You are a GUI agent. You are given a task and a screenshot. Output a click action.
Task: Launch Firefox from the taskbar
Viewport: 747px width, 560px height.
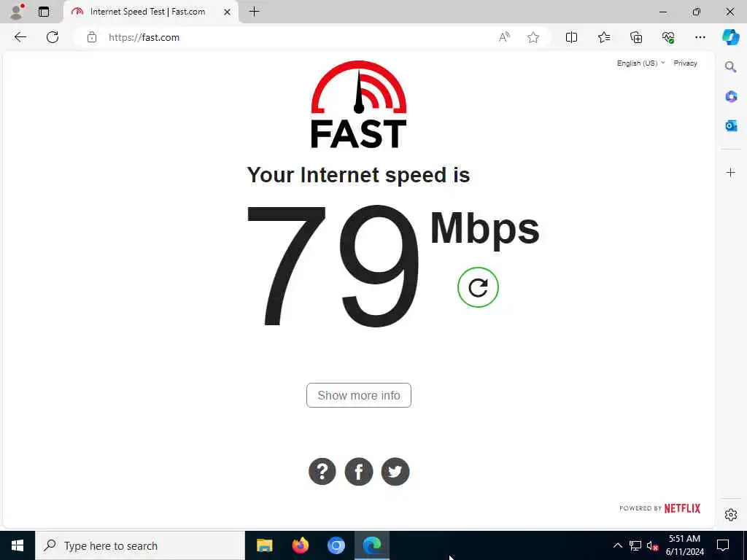coord(300,545)
